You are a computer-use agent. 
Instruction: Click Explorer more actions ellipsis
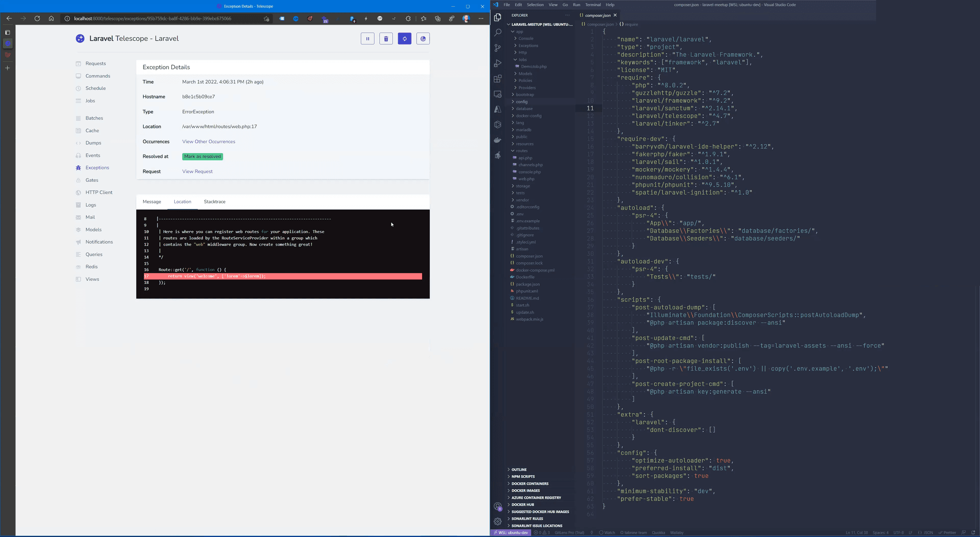(568, 15)
